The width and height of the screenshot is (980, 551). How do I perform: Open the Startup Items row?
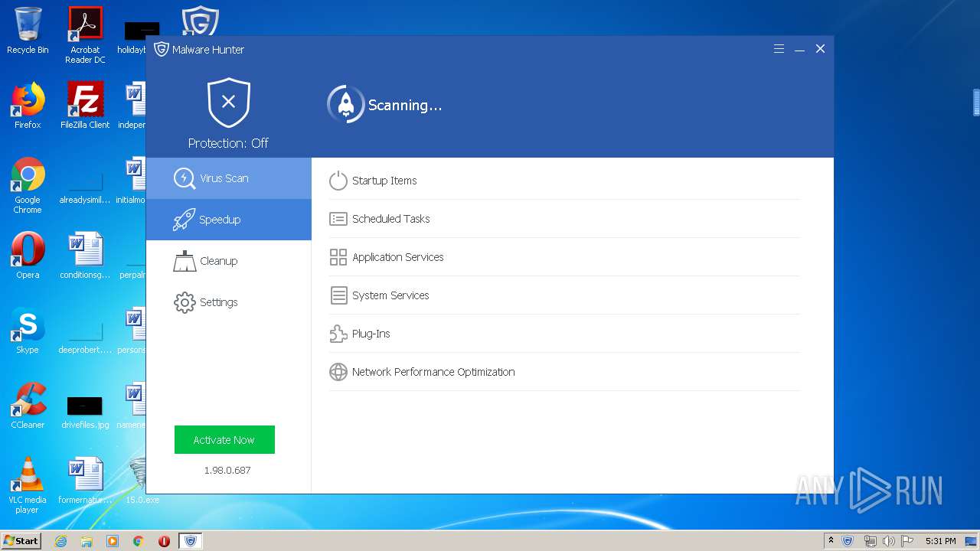tap(564, 181)
